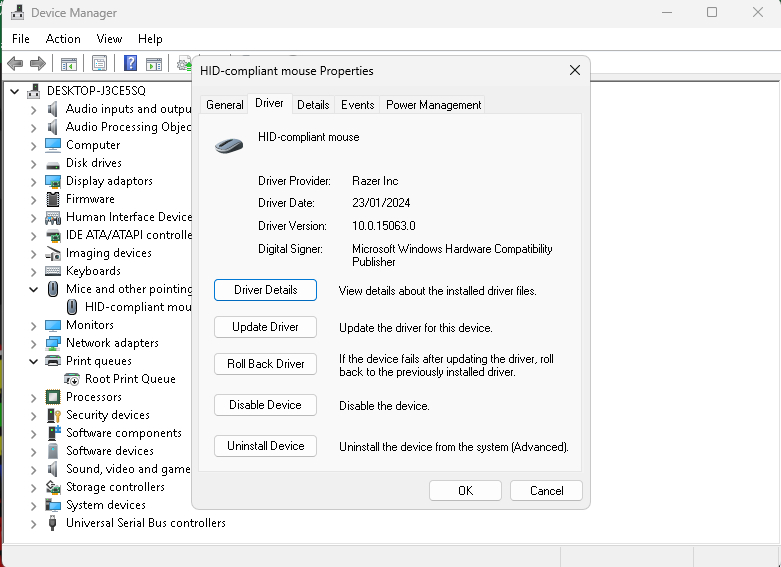Open the Action menu

(63, 39)
